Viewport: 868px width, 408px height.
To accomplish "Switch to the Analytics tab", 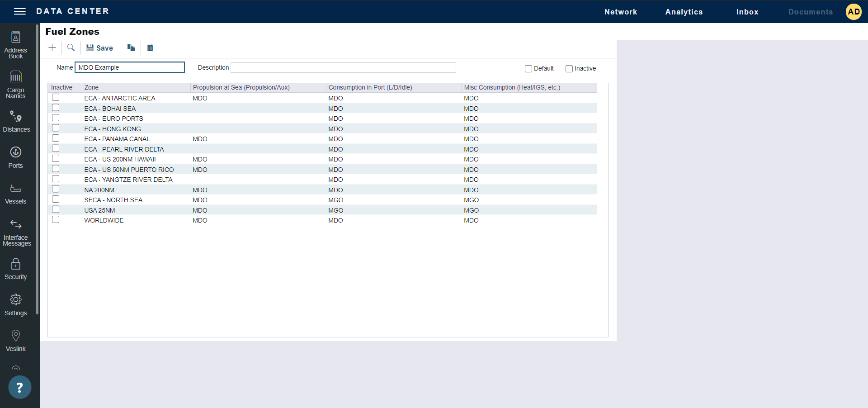I will pyautogui.click(x=684, y=12).
